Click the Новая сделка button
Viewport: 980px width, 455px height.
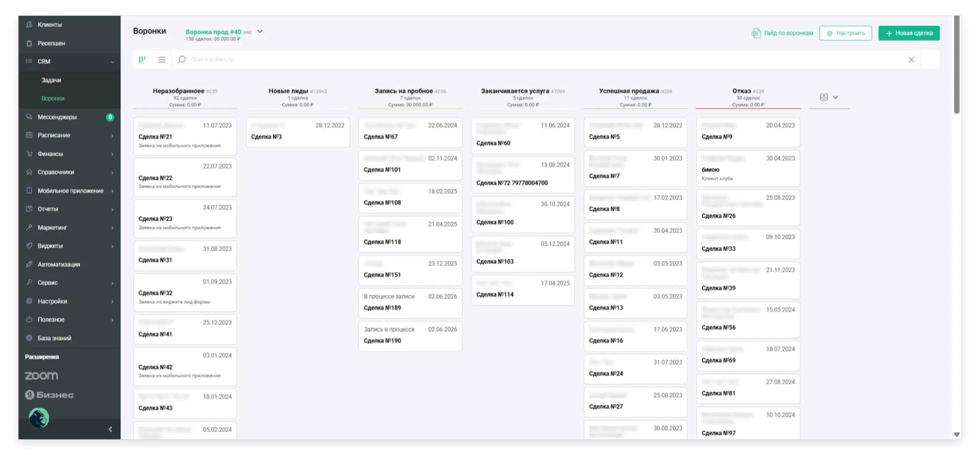point(909,33)
